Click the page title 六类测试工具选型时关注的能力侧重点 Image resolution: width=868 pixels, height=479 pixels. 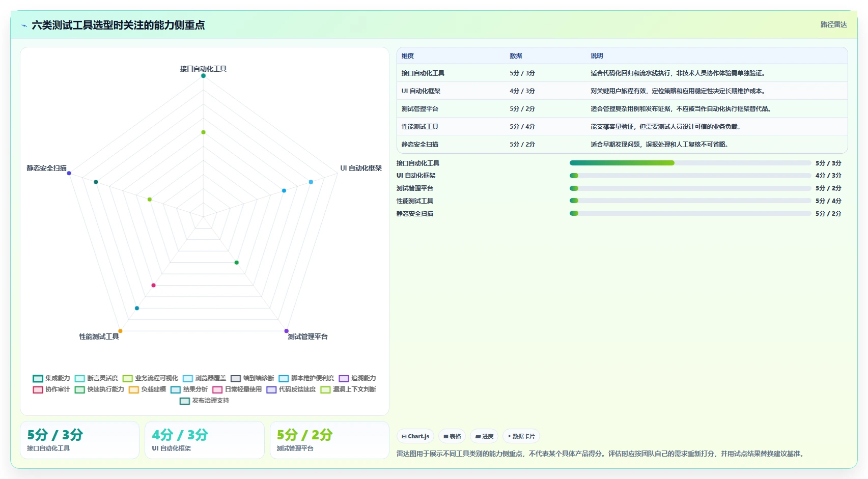click(118, 25)
